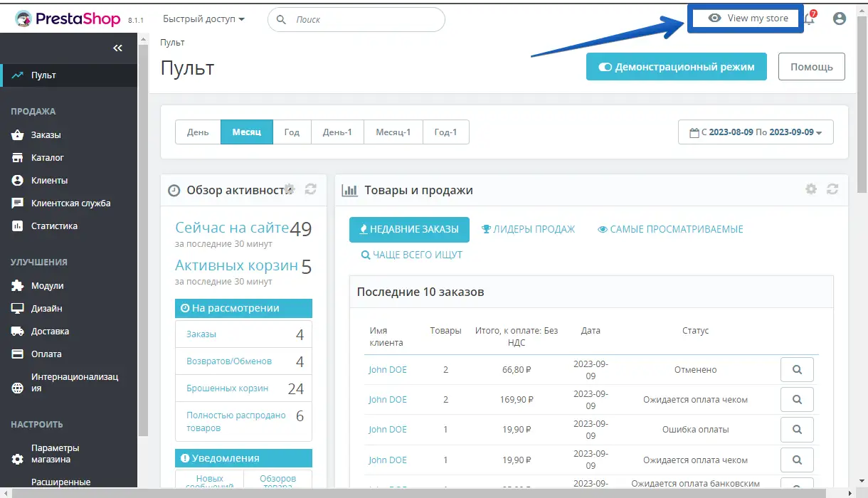
Task: Refresh the Товары и продажи panel
Action: (832, 189)
